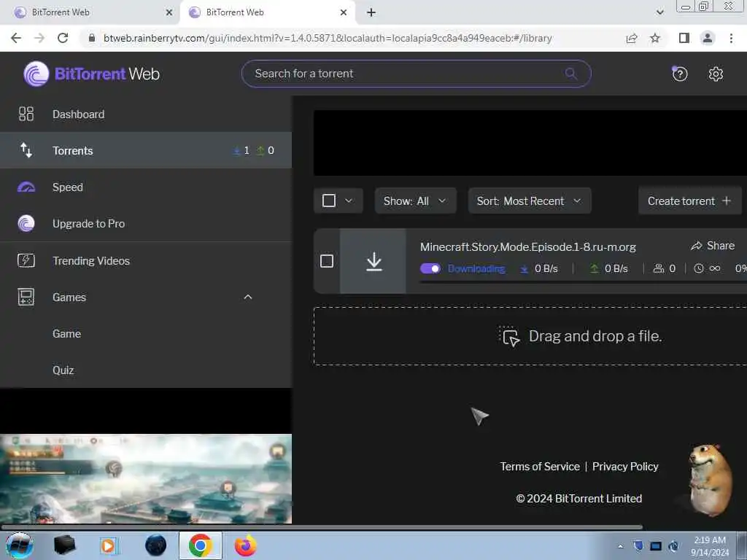Viewport: 747px width, 560px height.
Task: Click the Share arrow icon
Action: click(697, 246)
